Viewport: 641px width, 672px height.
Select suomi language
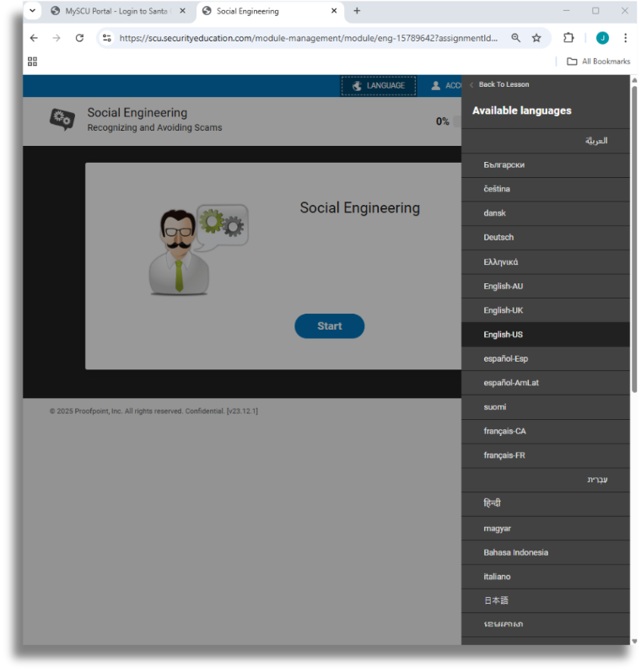coord(546,407)
